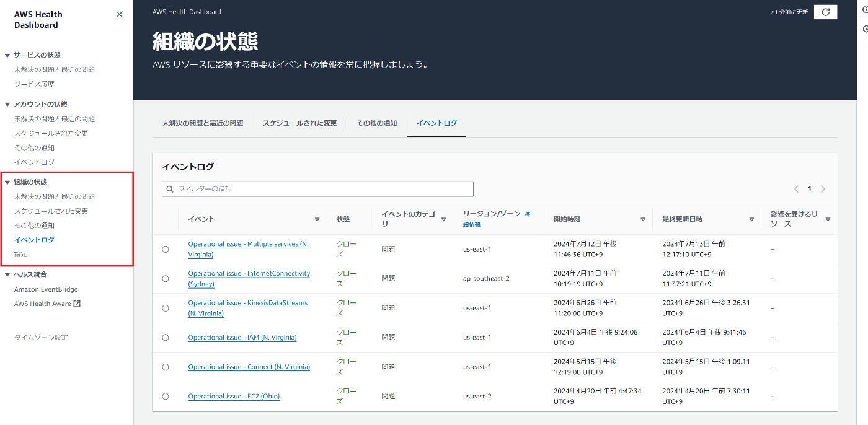Viewport: 868px width, 425px height.
Task: Open 未解決の問題と最近の問題 under 組織の状態
Action: (55, 197)
